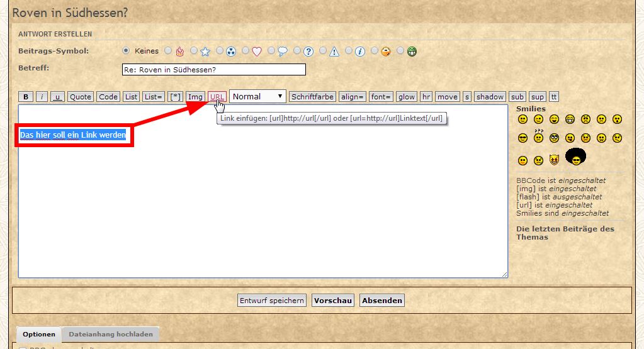Insert the first smiling face smiley
This screenshot has width=644, height=349.
click(x=523, y=119)
